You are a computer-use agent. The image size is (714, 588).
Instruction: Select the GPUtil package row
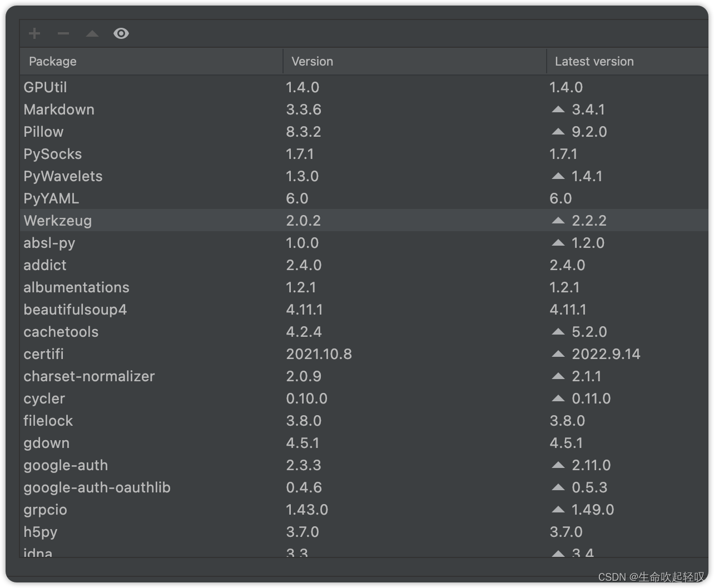click(364, 87)
